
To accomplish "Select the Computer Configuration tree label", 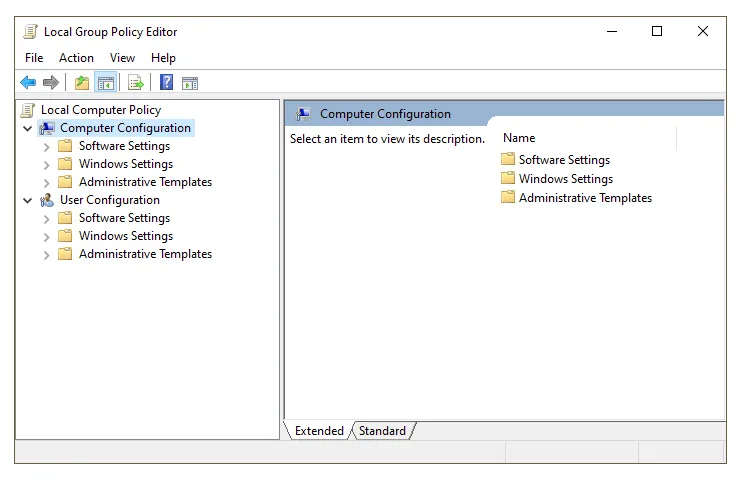I will (x=125, y=128).
